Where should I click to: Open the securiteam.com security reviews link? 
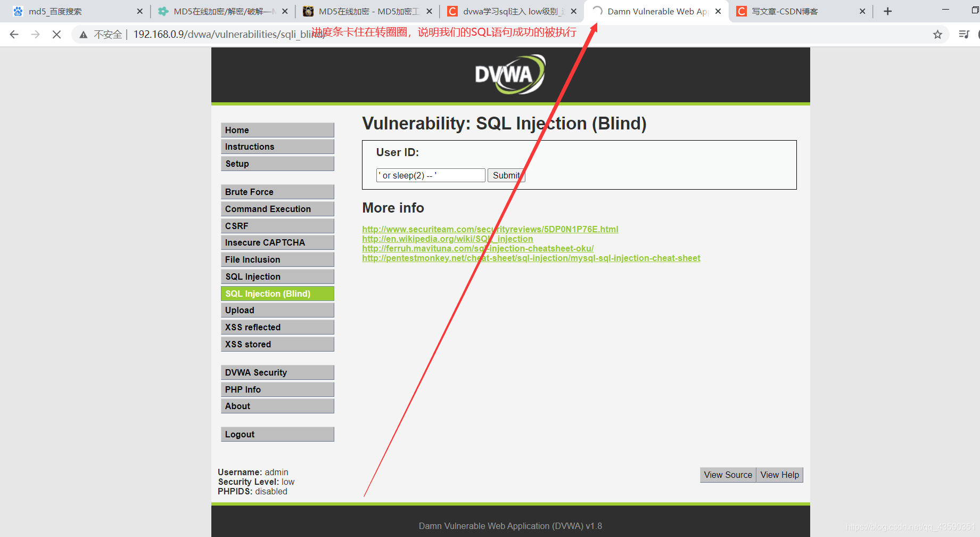[490, 229]
